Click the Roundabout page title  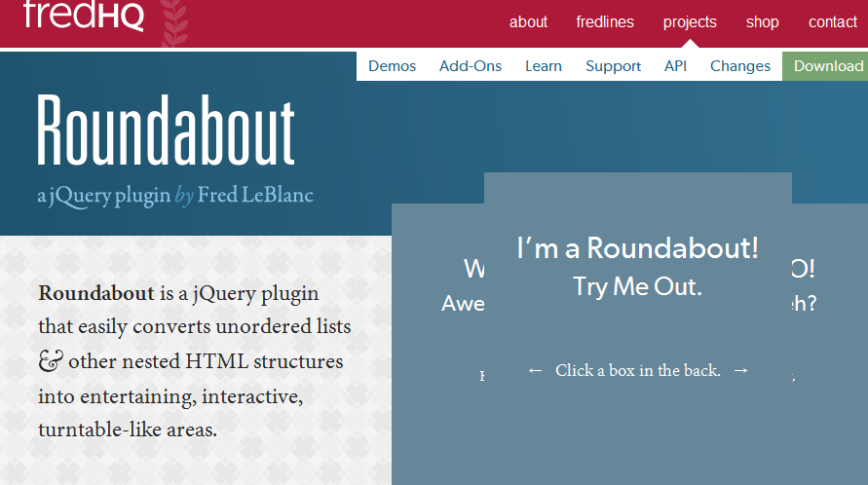click(x=166, y=131)
